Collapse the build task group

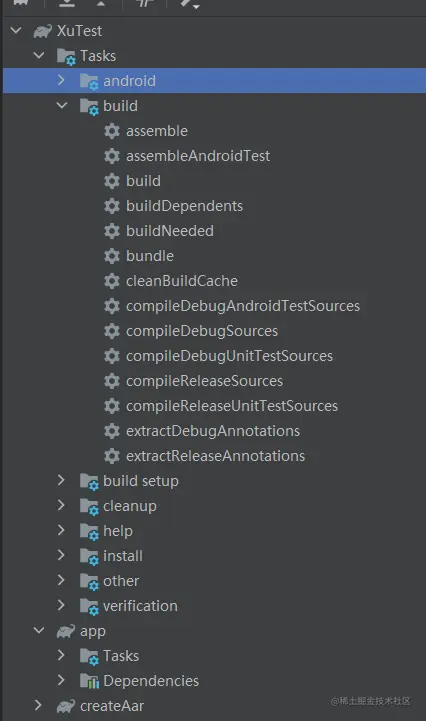click(62, 106)
